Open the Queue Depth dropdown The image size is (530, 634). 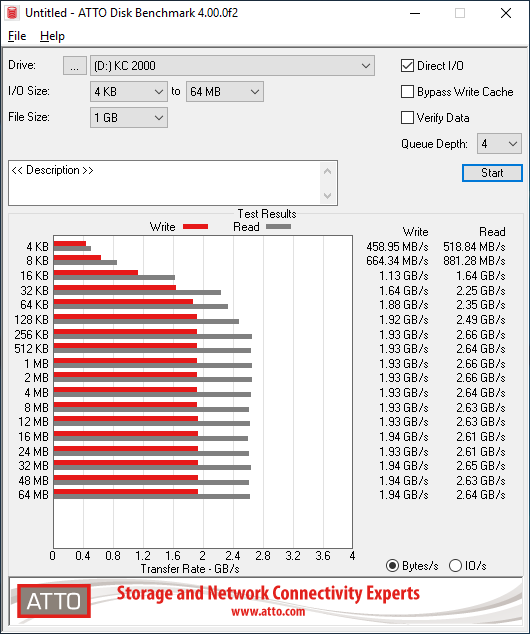tap(499, 144)
